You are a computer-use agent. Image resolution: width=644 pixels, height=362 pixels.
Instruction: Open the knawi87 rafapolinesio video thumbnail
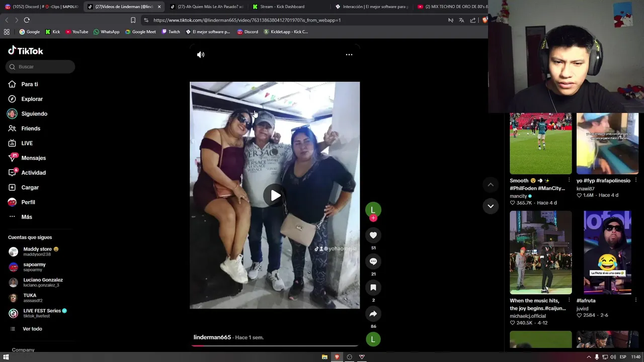pos(607,143)
